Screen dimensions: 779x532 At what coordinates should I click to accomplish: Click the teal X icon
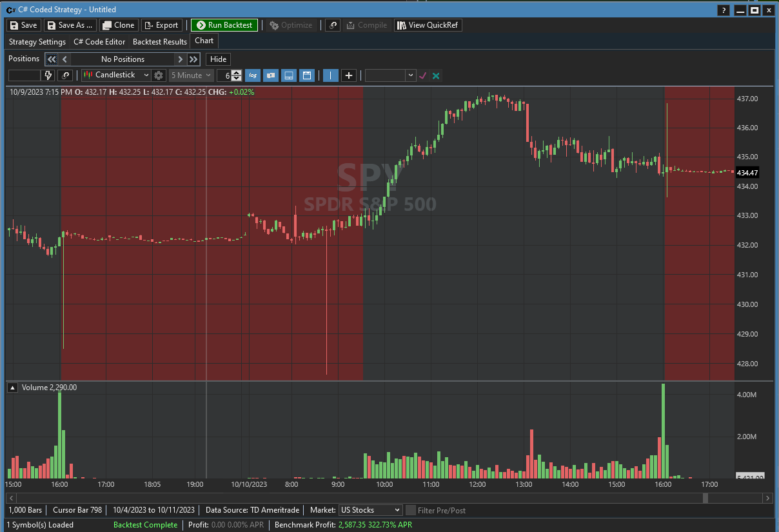(x=437, y=75)
